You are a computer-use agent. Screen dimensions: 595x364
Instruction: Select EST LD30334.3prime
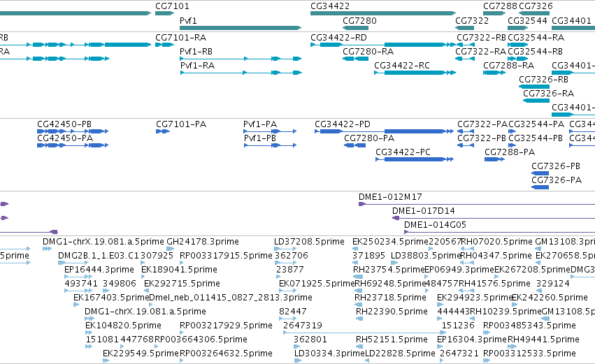pos(329,354)
